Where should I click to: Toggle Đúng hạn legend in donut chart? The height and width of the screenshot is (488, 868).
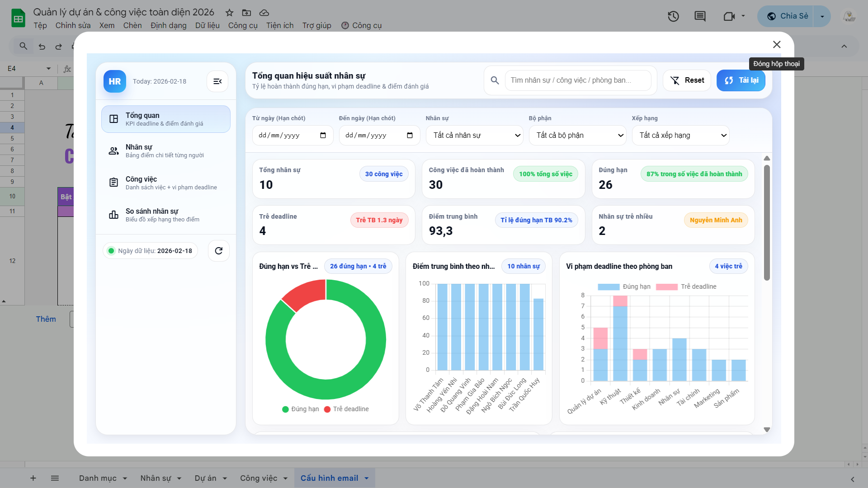[x=300, y=409]
